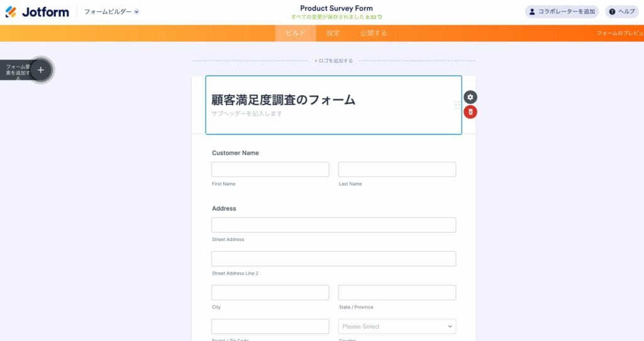Click the コラボレーターを追加 button
644x341 pixels.
[562, 11]
